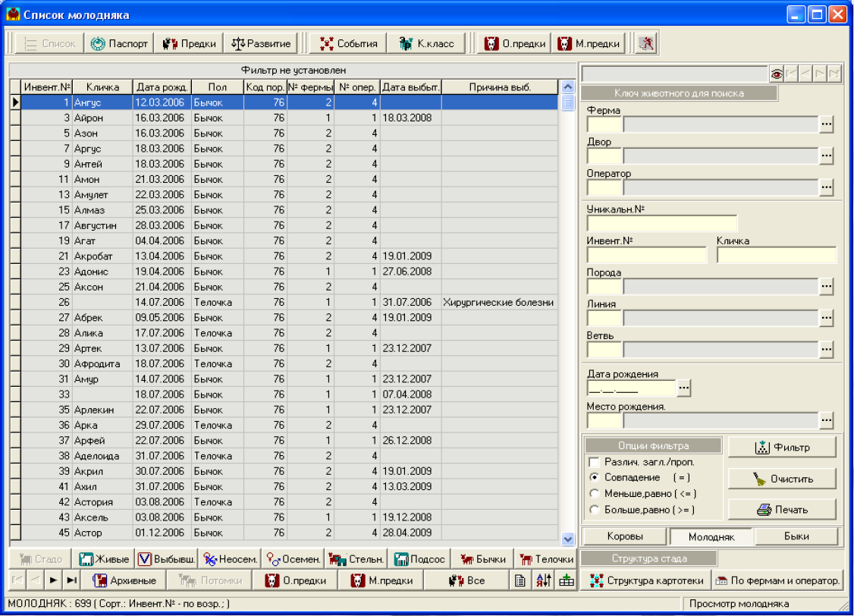Click the Кличка column header

[x=102, y=87]
